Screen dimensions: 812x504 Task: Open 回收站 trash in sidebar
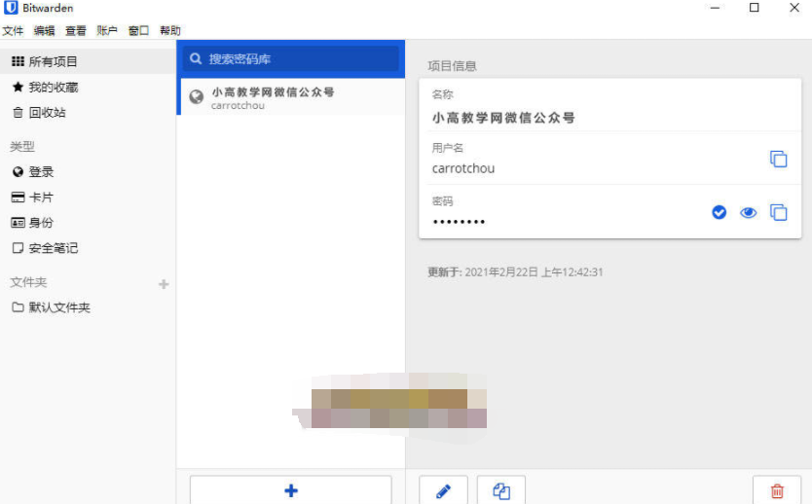[x=47, y=113]
